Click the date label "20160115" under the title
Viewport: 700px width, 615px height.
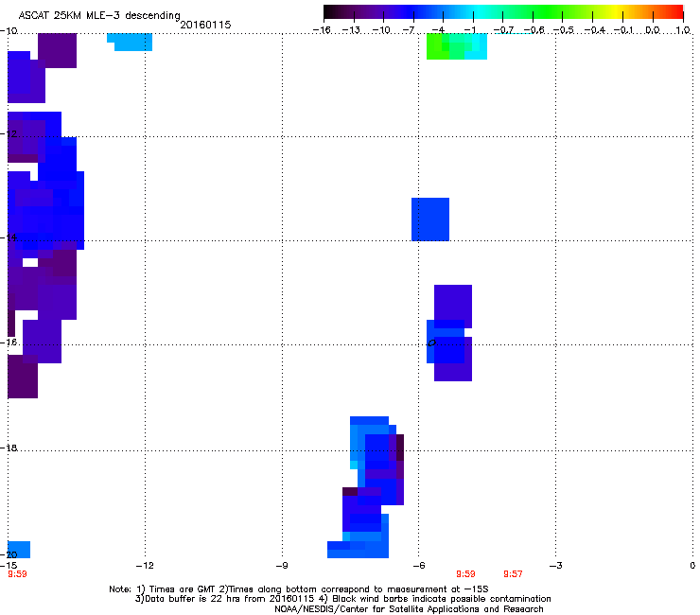point(205,25)
